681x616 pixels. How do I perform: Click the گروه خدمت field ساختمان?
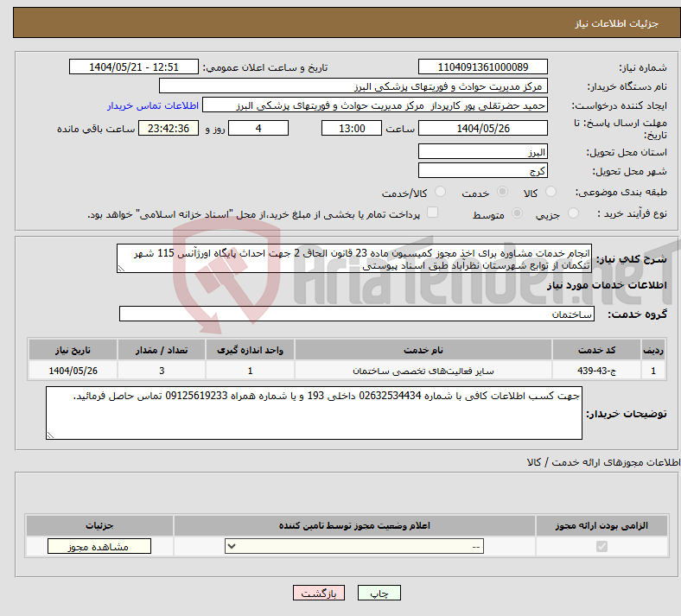coord(357,314)
